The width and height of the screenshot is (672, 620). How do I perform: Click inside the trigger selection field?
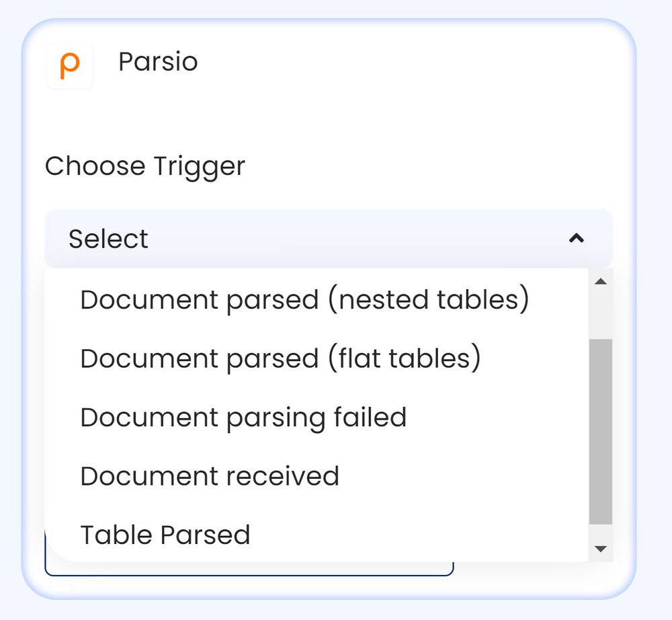[x=269, y=239]
